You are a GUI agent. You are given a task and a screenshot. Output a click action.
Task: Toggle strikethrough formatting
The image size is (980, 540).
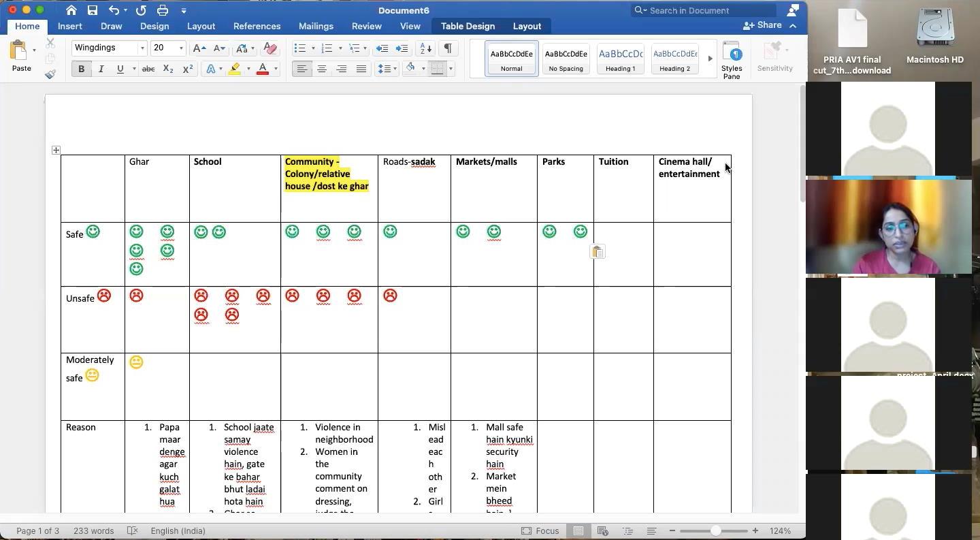click(148, 69)
